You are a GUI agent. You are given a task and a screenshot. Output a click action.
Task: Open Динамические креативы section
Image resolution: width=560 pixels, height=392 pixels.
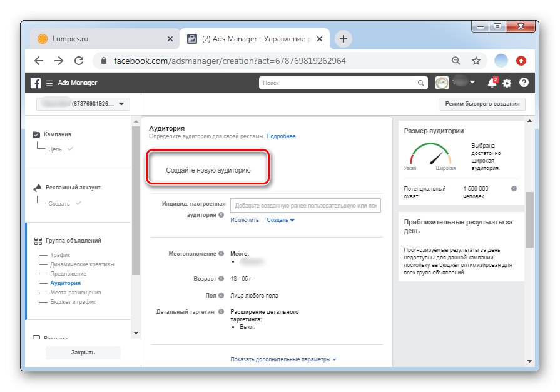click(x=82, y=264)
